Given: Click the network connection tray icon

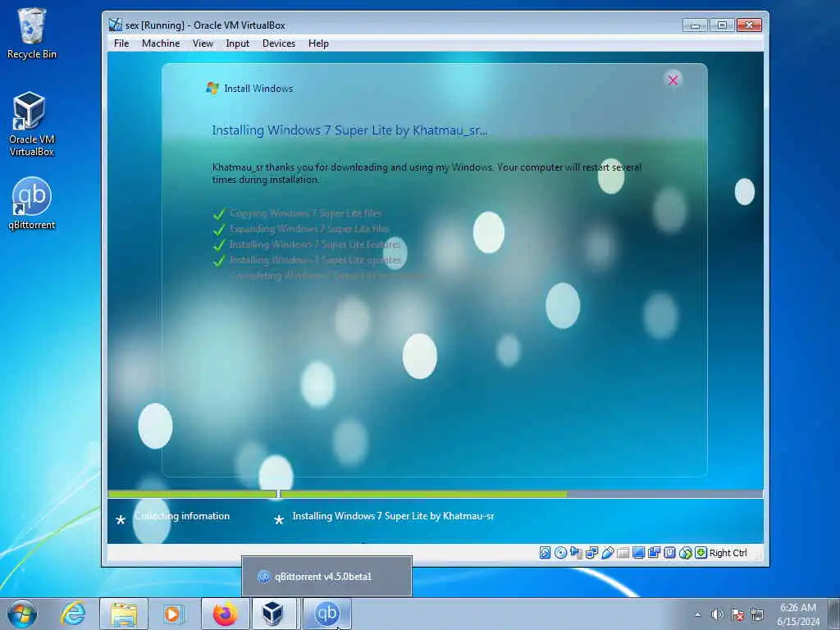Looking at the screenshot, I should click(757, 614).
